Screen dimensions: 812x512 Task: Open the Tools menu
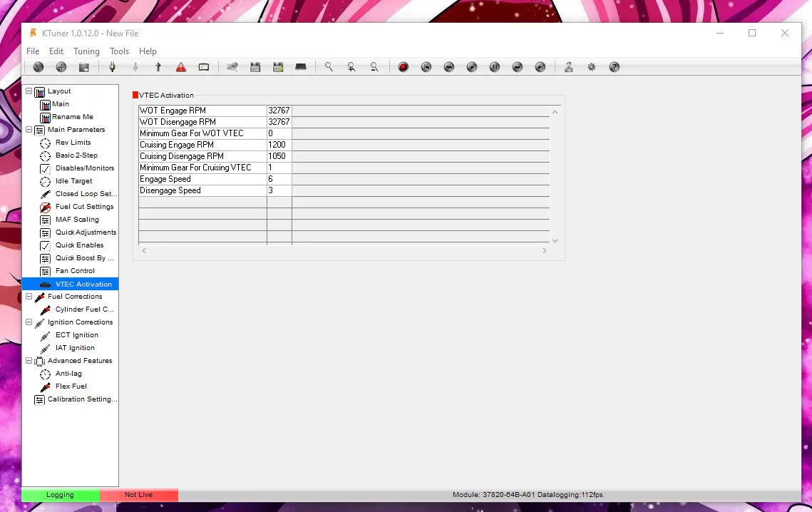pyautogui.click(x=119, y=51)
